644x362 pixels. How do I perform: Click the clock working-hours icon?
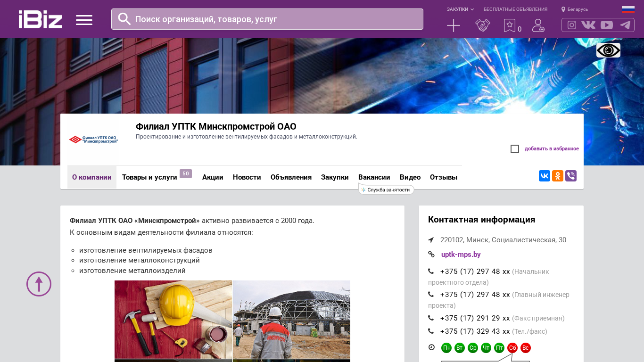click(x=431, y=347)
